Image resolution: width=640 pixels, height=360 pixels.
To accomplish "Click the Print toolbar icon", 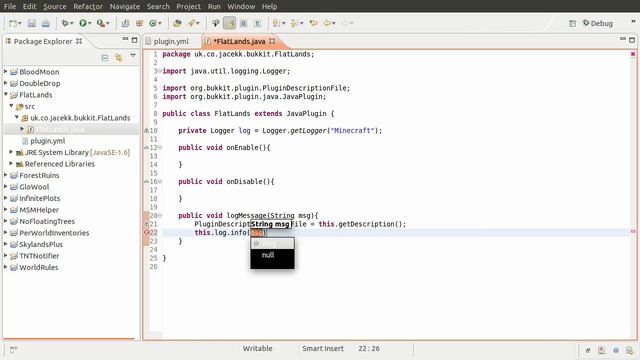I will 46,23.
